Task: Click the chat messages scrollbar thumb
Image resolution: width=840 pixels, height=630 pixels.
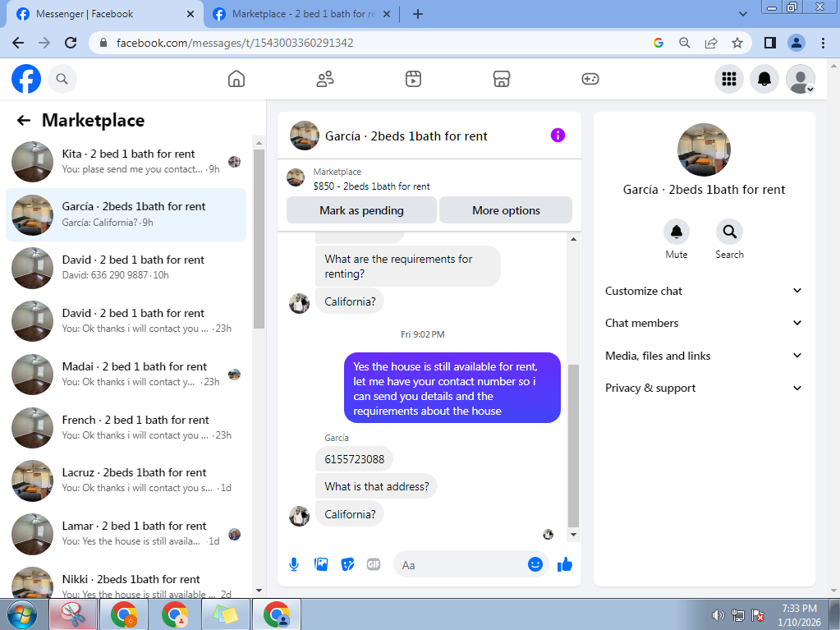Action: tap(573, 446)
